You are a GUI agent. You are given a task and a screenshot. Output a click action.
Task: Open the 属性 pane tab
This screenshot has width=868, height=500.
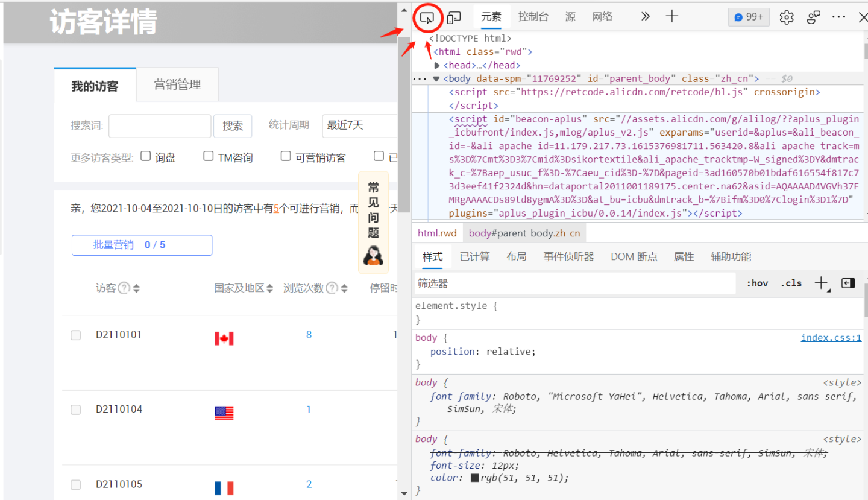pyautogui.click(x=684, y=256)
